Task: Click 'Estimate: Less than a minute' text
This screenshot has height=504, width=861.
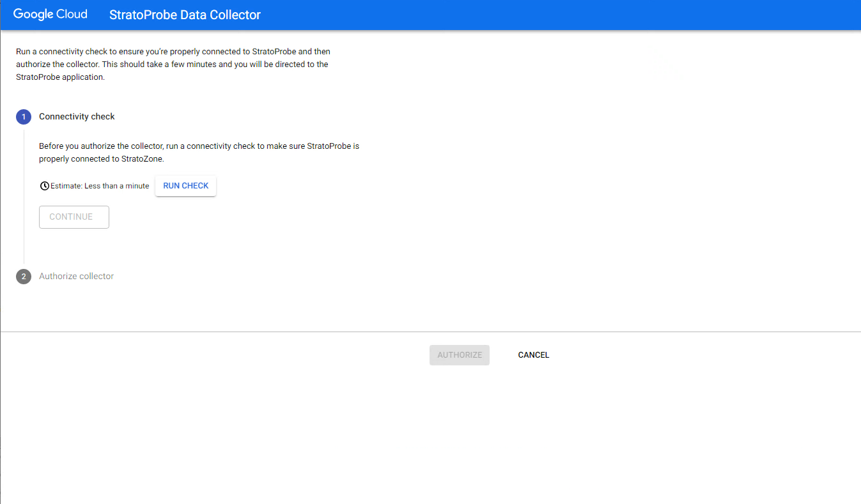Action: 100,186
